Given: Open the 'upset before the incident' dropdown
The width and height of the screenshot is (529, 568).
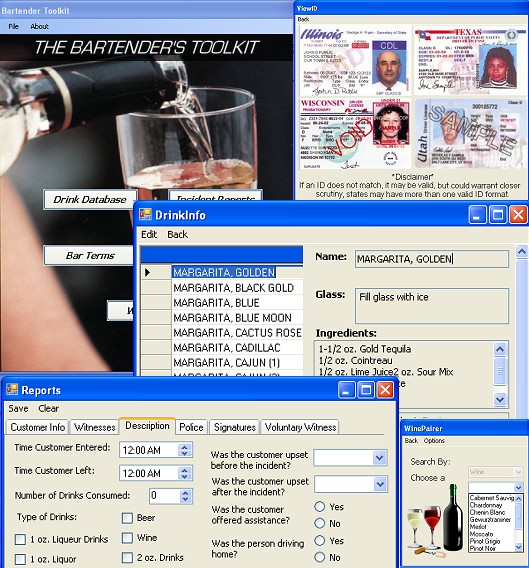Looking at the screenshot, I should 380,458.
